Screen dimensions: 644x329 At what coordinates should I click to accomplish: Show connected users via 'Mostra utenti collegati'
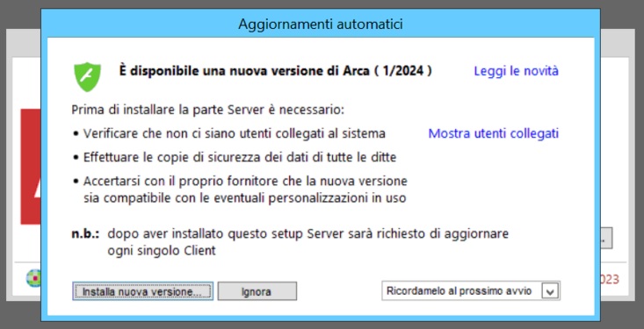click(x=493, y=133)
